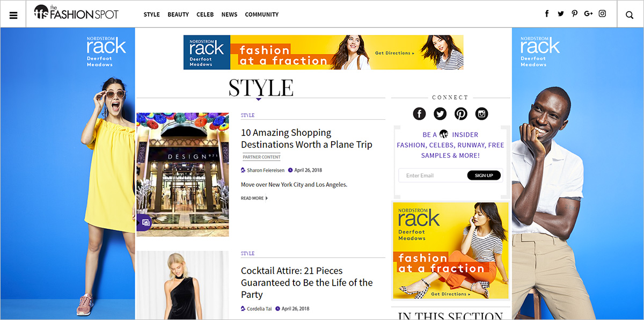Go to Community navigation item
The width and height of the screenshot is (644, 320).
261,14
